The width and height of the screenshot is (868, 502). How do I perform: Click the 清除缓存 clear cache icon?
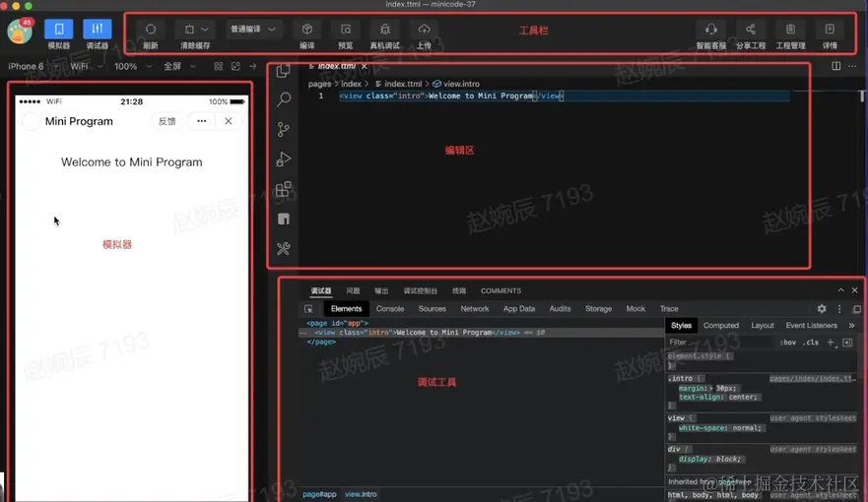[189, 30]
